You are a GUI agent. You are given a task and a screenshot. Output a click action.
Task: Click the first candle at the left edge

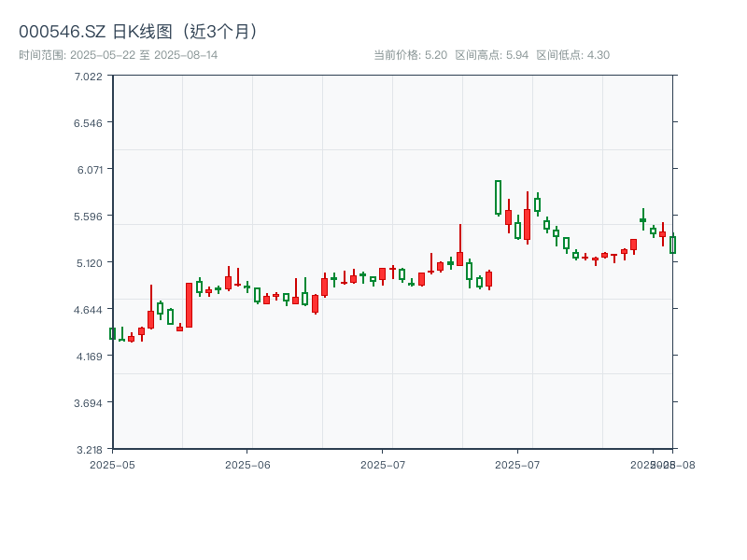112,333
